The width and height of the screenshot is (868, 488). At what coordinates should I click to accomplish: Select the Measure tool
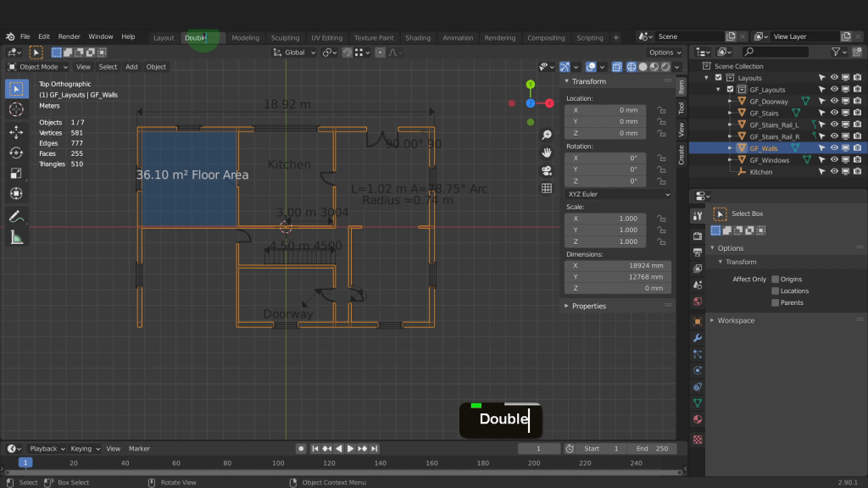pyautogui.click(x=16, y=237)
